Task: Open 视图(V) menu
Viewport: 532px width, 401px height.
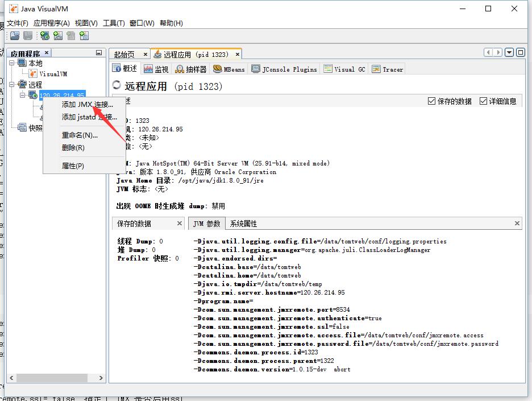Action: click(x=86, y=23)
